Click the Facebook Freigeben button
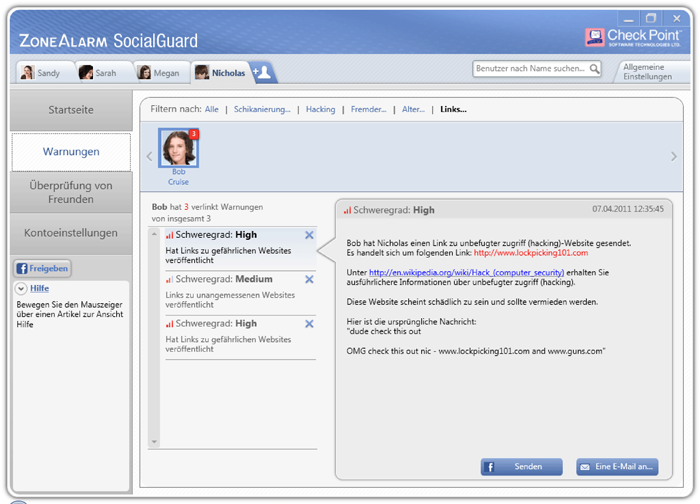Screen dimensions: 700x504 42,268
